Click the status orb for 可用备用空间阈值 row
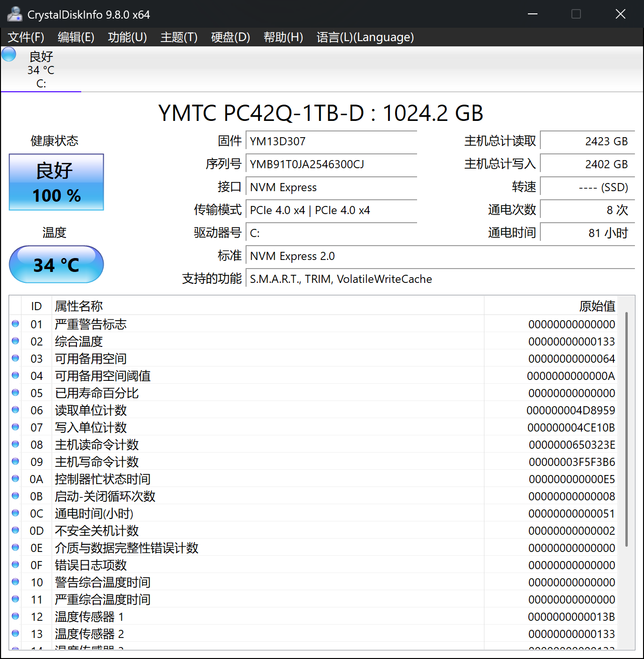 [15, 375]
